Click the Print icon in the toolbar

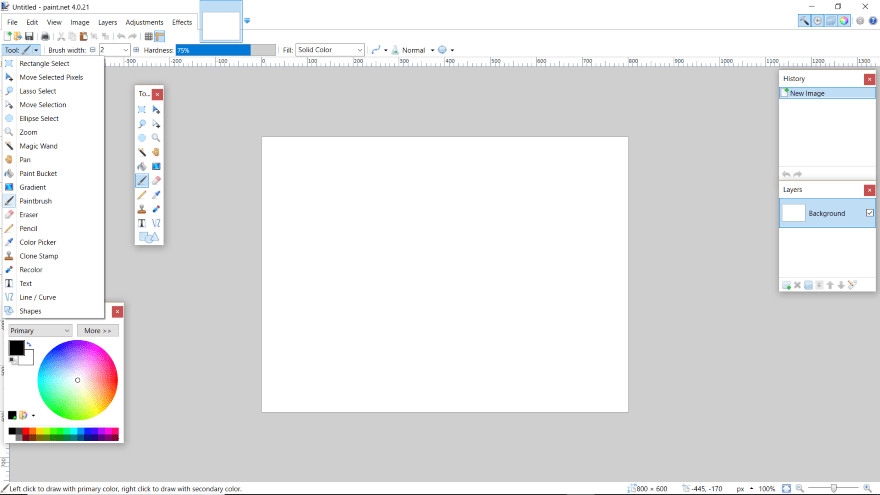pos(45,36)
